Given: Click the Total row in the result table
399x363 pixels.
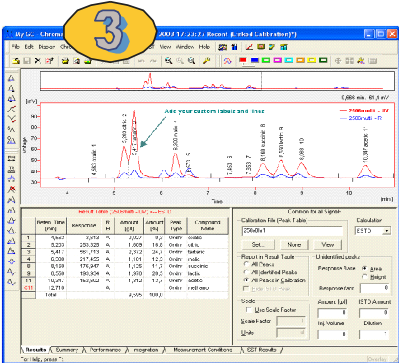Looking at the screenshot, I should [x=125, y=295].
